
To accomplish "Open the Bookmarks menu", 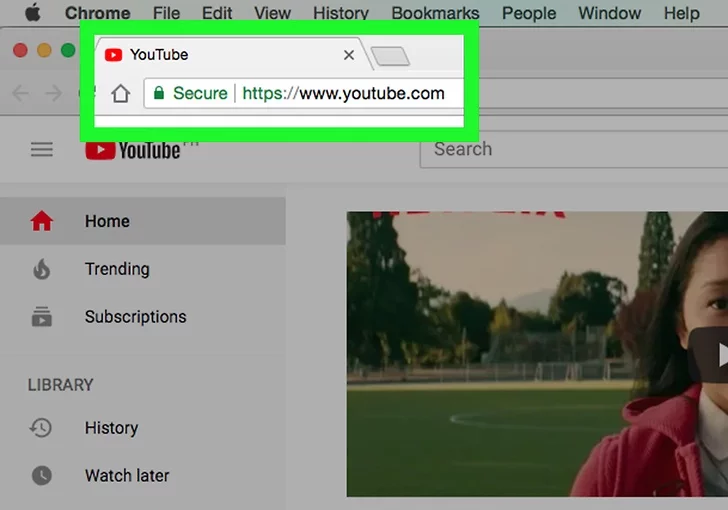I will pyautogui.click(x=435, y=13).
